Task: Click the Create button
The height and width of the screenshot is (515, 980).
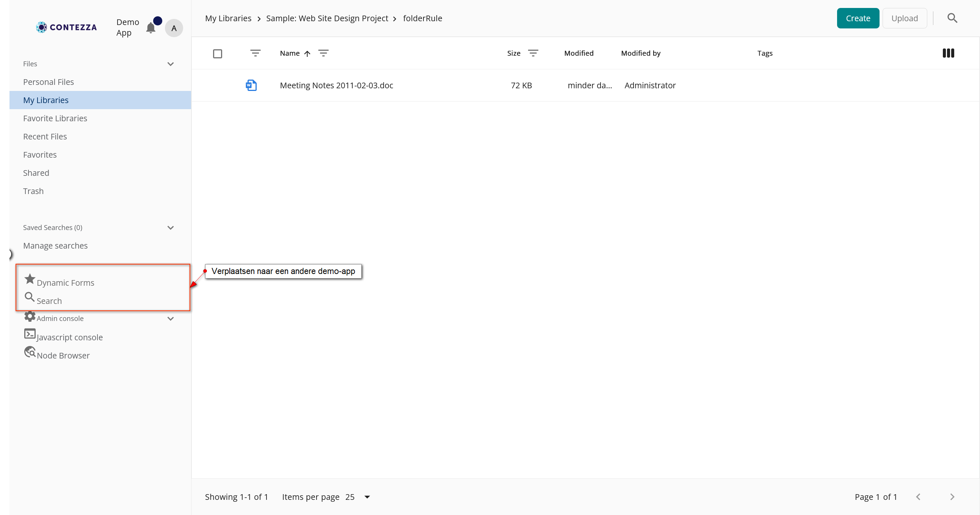Action: point(858,18)
